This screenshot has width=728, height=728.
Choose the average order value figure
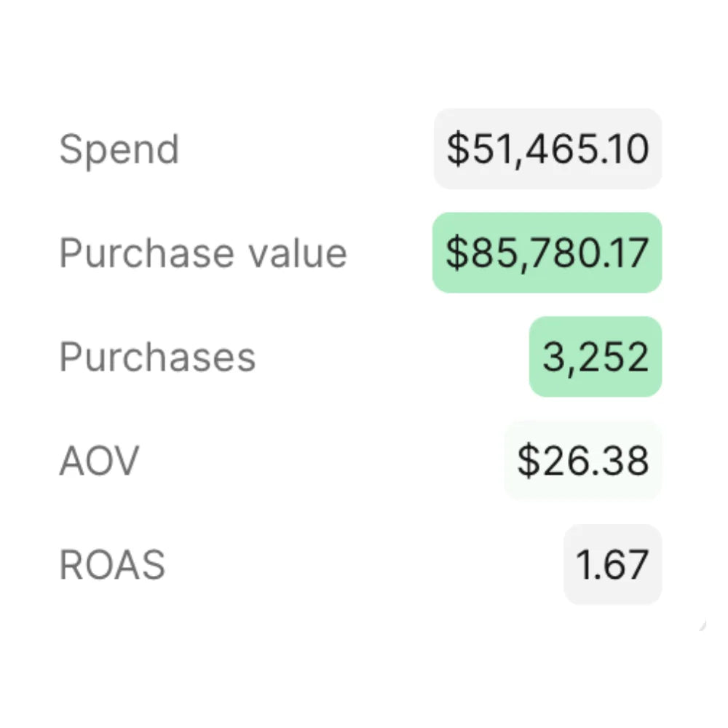click(582, 461)
